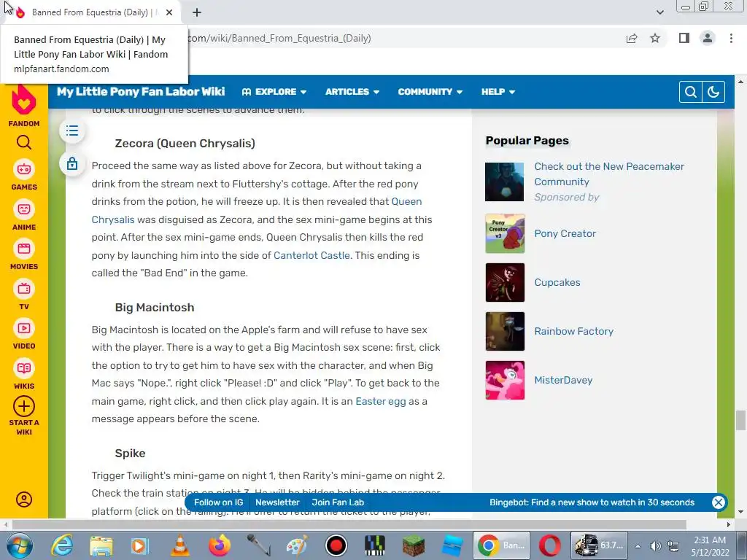Open the tab search chevron

point(659,12)
